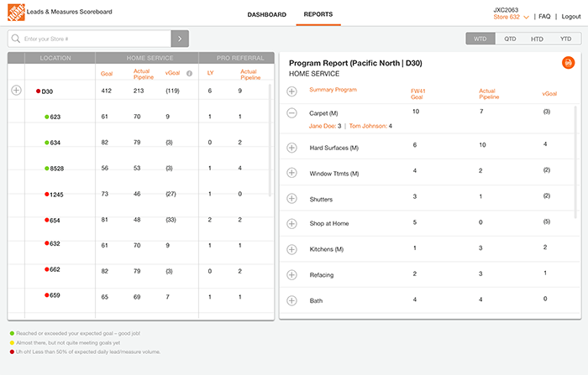
Task: Click the Home Depot logo
Action: tap(16, 13)
